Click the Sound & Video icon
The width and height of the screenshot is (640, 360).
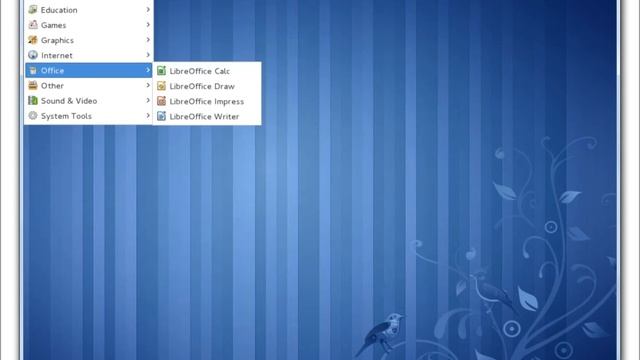33,100
